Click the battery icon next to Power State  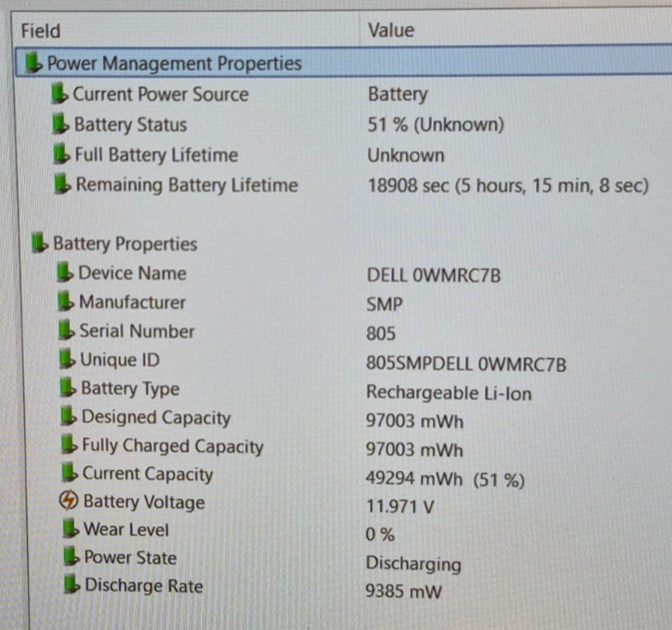click(x=72, y=557)
